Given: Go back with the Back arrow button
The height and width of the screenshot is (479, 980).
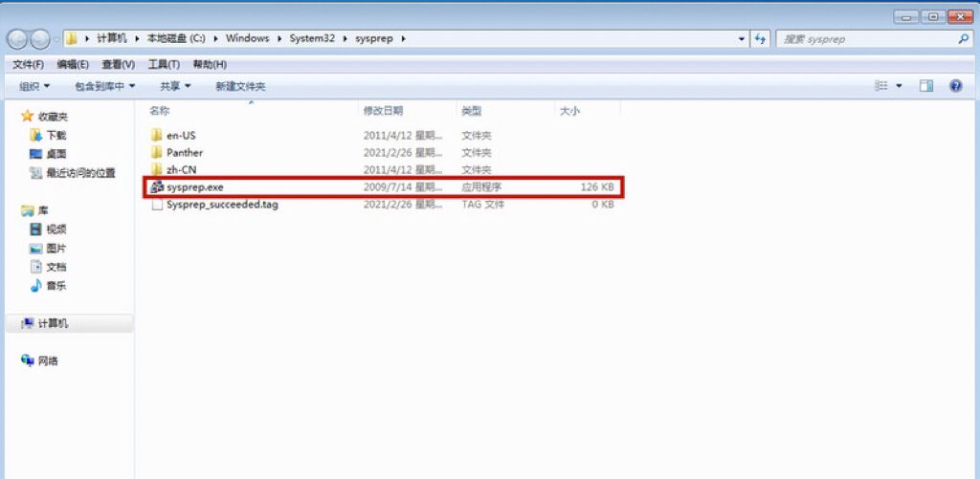Looking at the screenshot, I should coord(17,39).
